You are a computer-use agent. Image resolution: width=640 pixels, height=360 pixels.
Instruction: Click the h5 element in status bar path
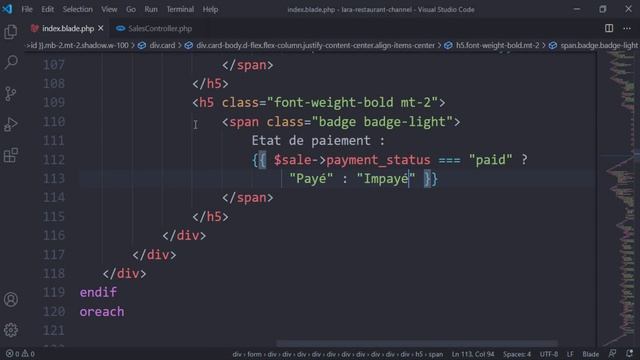coord(419,354)
